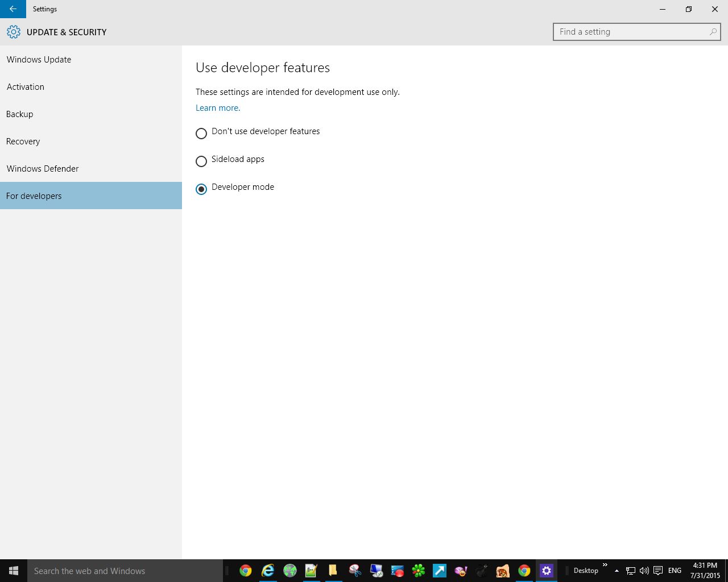Select the Sideload apps radio button

coord(201,161)
